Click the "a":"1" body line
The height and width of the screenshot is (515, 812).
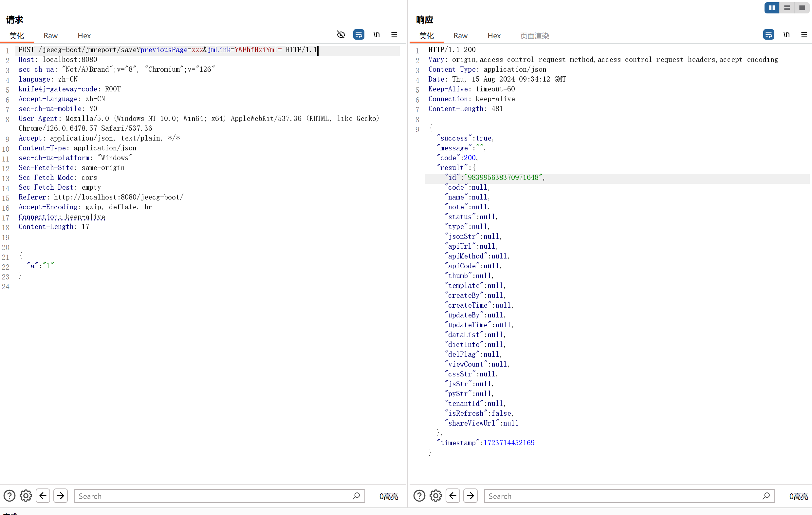(x=41, y=266)
